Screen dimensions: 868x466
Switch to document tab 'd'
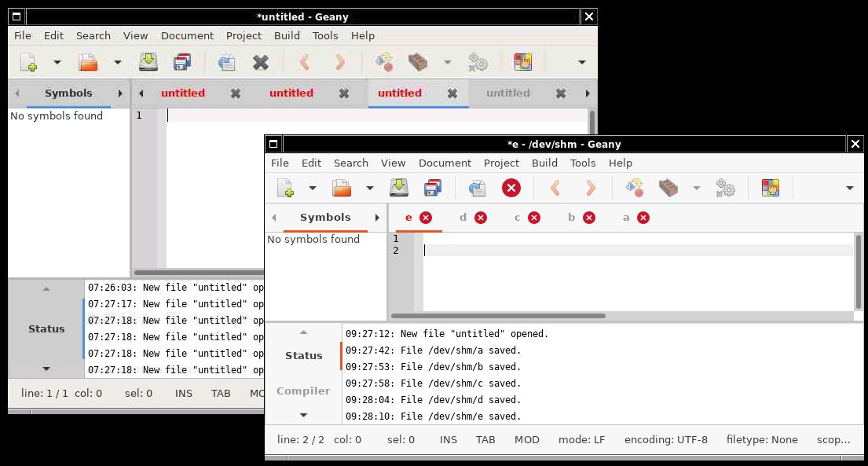tap(463, 218)
